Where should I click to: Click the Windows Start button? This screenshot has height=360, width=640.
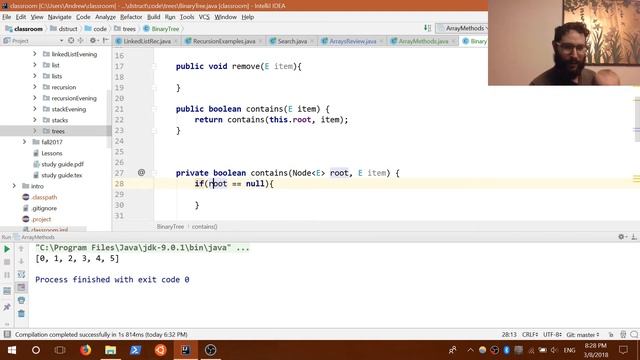(11, 350)
